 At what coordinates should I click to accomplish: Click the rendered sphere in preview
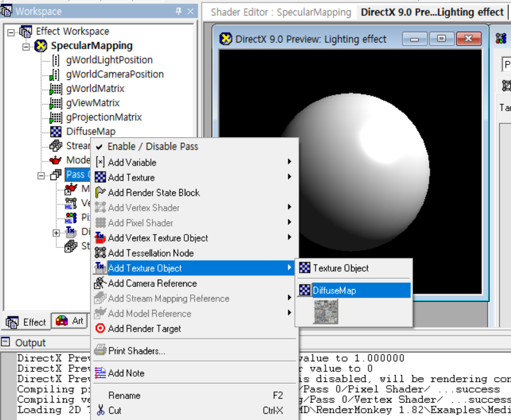coord(355,172)
